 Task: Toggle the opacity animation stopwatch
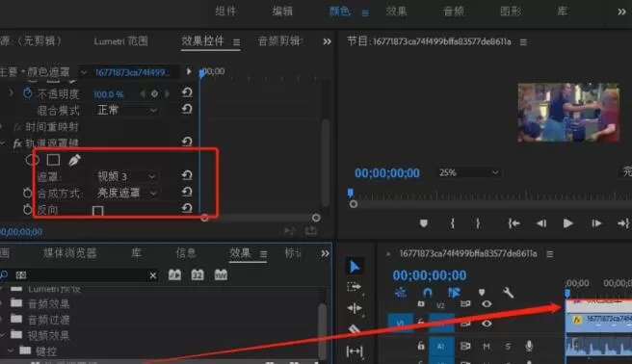coord(27,93)
